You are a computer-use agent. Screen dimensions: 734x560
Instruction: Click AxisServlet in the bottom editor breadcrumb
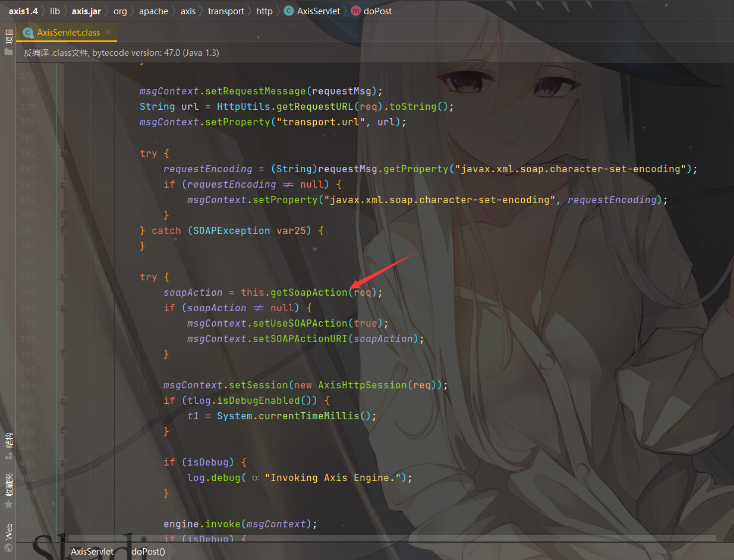click(x=92, y=551)
